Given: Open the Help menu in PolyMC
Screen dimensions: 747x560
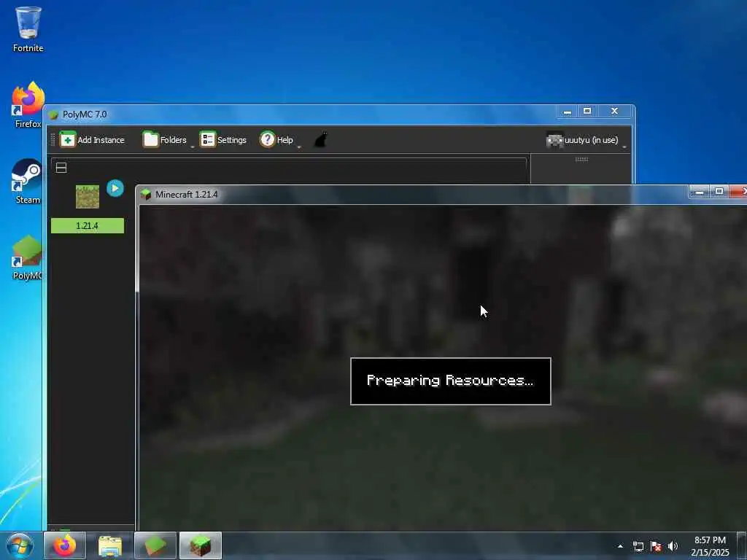Looking at the screenshot, I should [x=276, y=140].
